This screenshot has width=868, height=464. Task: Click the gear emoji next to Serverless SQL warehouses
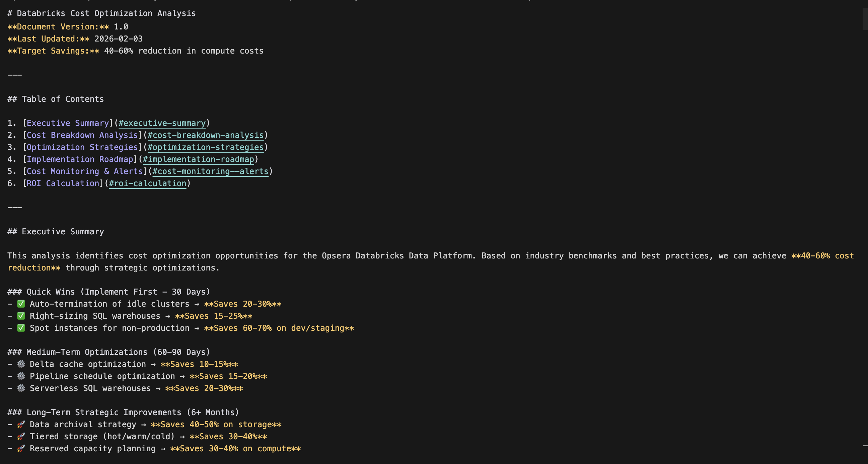pos(21,388)
